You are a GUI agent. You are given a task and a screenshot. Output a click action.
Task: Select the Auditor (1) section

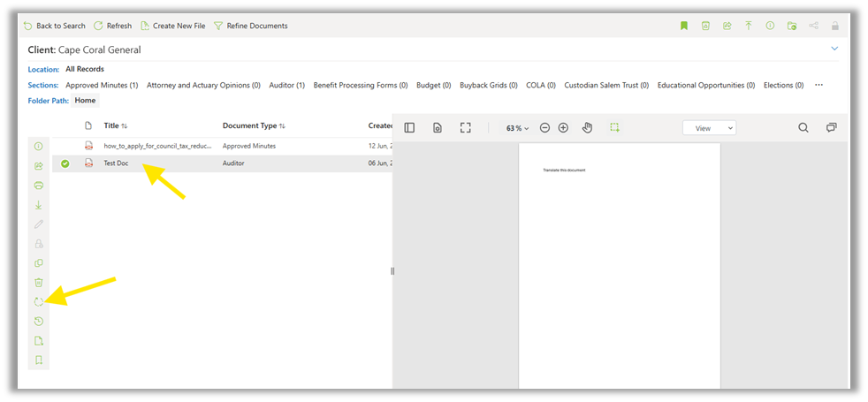pyautogui.click(x=286, y=86)
